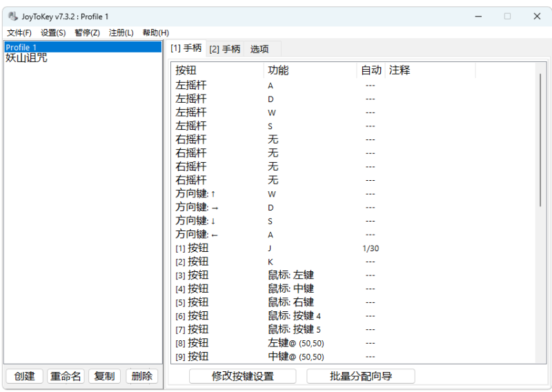Close the JoyToKey window

(x=537, y=16)
